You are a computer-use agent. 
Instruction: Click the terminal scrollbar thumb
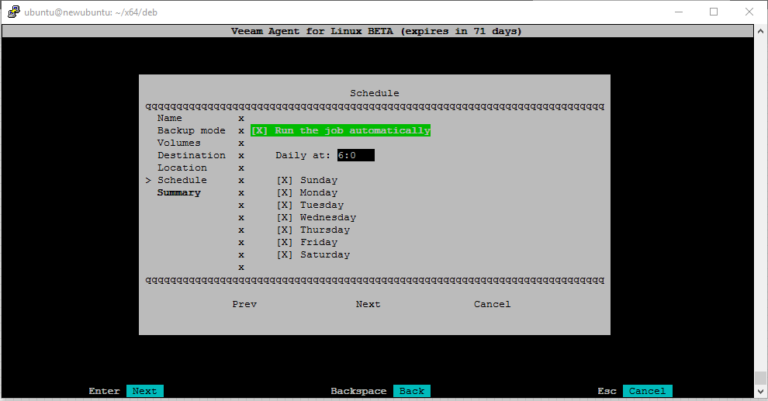(x=760, y=378)
